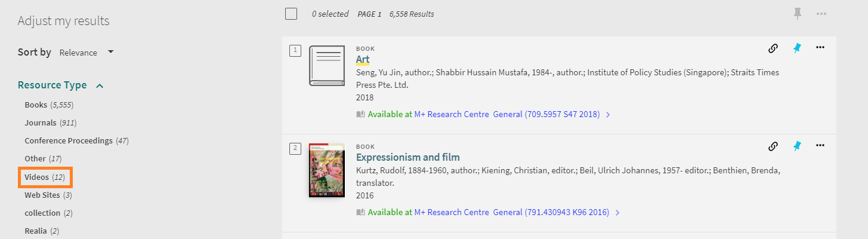Unpin the Expressionism and film record
Screen dimensions: 868x239
(x=797, y=146)
